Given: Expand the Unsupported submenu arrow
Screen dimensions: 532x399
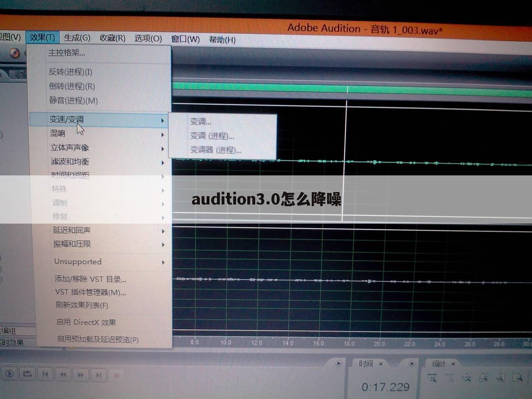Looking at the screenshot, I should point(163,262).
